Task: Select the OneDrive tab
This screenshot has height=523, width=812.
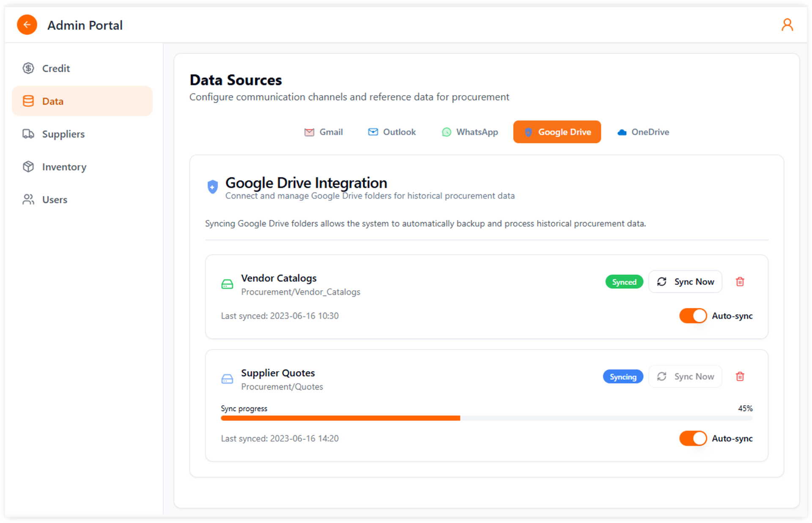Action: pyautogui.click(x=643, y=132)
